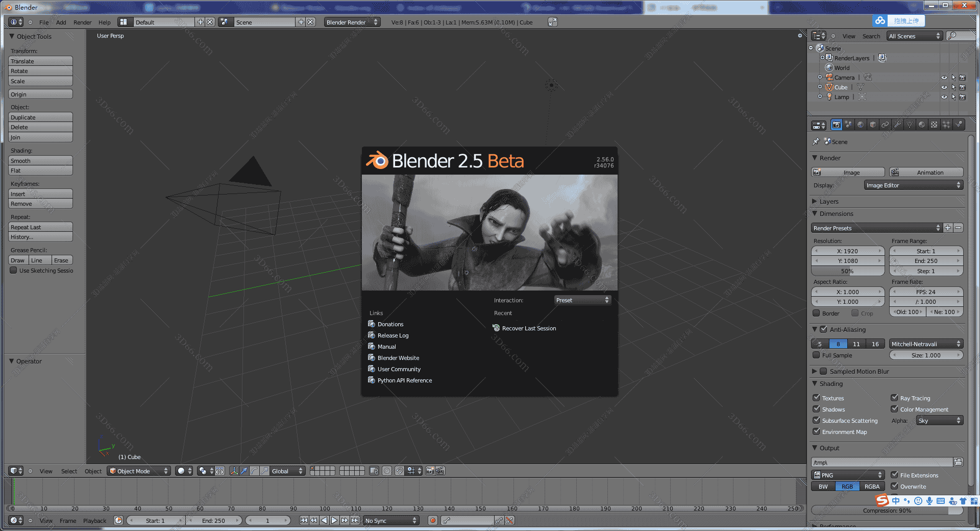Open the Render menu
This screenshot has width=980, height=531.
click(82, 22)
